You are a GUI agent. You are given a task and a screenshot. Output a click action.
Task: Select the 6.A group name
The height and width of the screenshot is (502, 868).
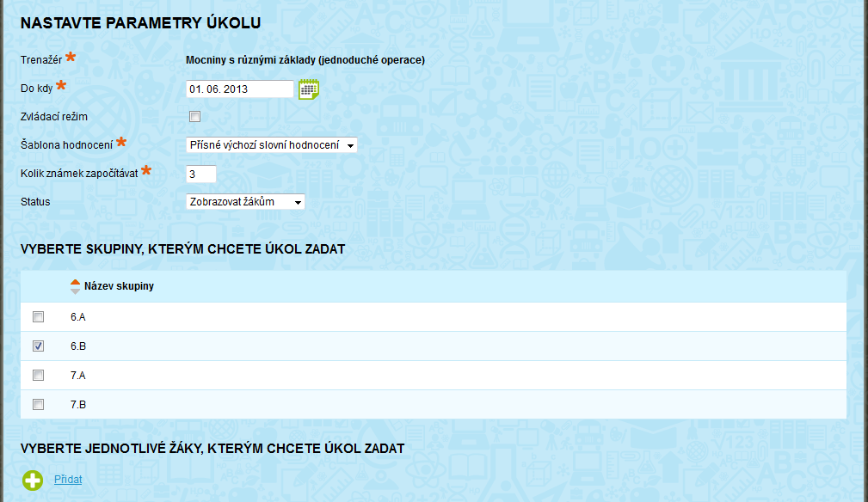pos(78,317)
